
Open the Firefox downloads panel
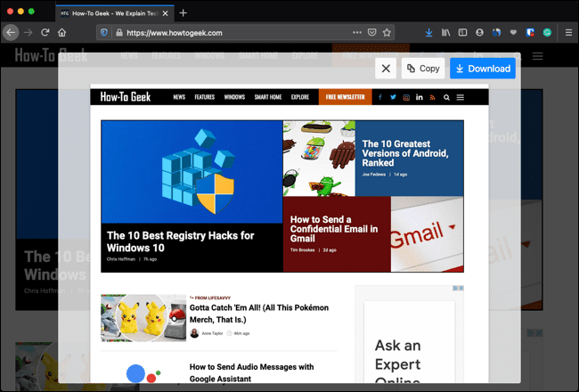tap(428, 32)
